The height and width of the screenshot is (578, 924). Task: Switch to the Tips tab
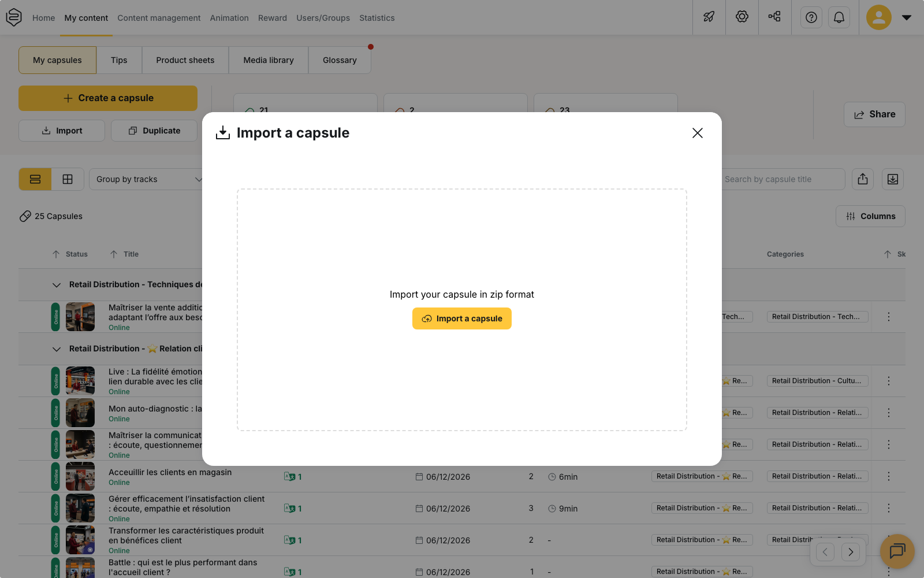click(119, 60)
